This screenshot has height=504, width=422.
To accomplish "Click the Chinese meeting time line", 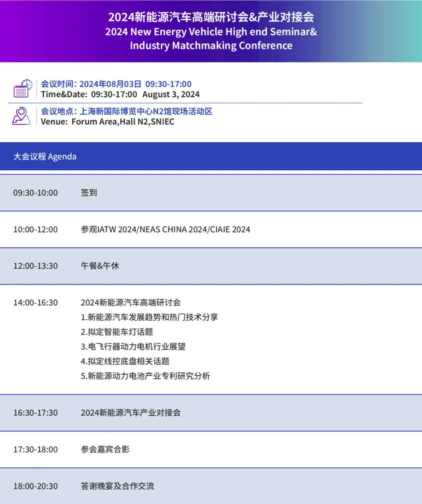I will pyautogui.click(x=116, y=84).
